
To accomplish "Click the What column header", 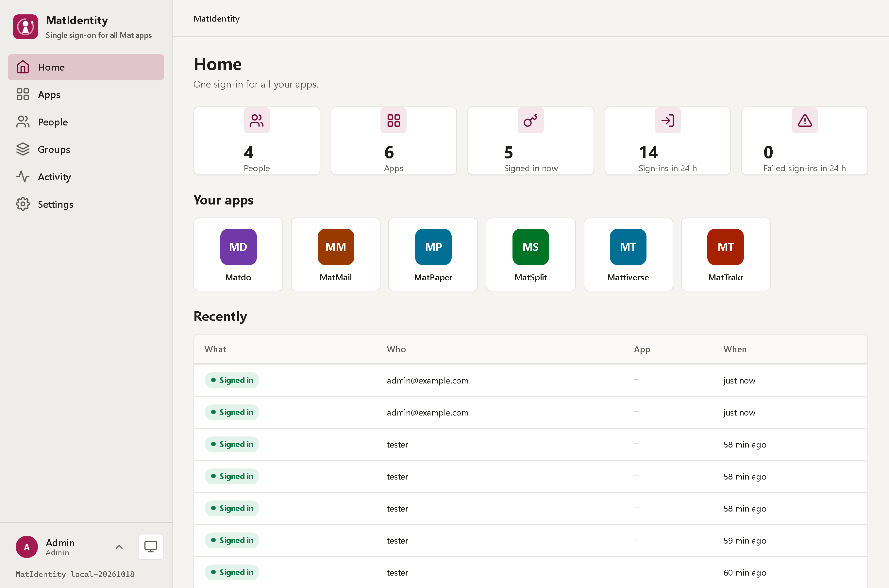I will point(215,349).
